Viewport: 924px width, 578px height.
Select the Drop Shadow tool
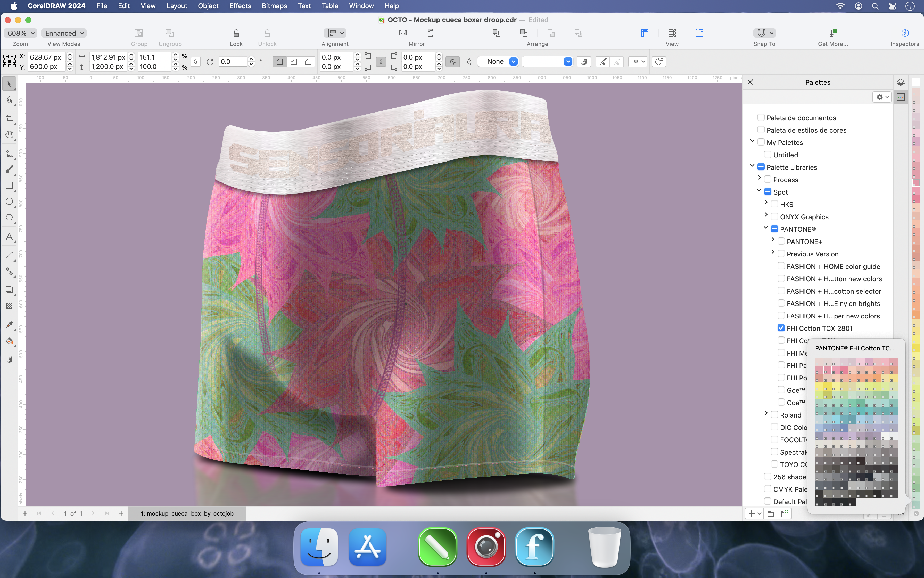click(x=9, y=290)
